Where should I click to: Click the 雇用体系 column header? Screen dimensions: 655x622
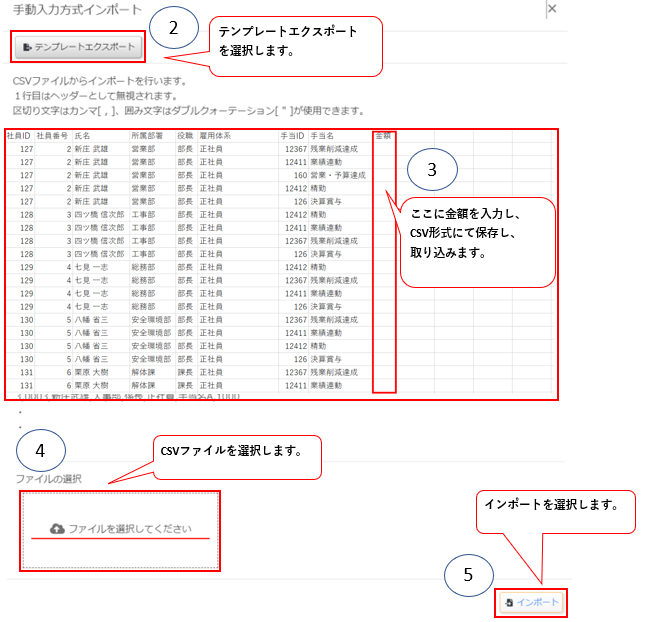pos(214,135)
